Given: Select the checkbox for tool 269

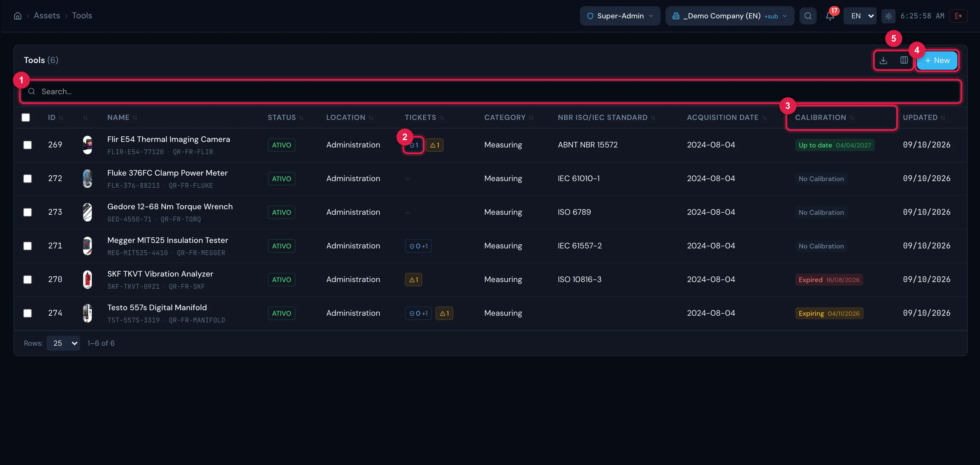Looking at the screenshot, I should click(28, 145).
